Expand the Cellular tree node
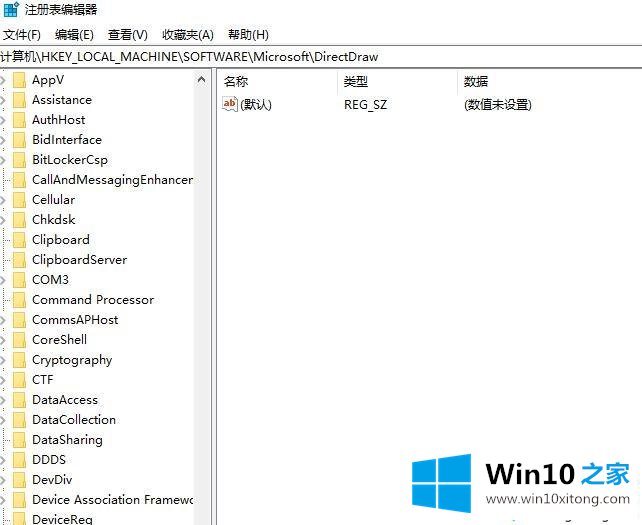The width and height of the screenshot is (642, 525). click(2, 200)
